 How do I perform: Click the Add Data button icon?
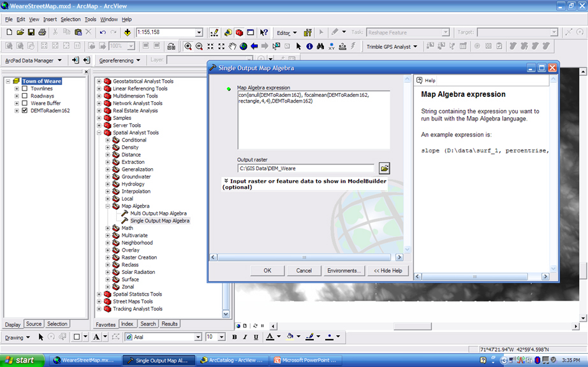(128, 32)
